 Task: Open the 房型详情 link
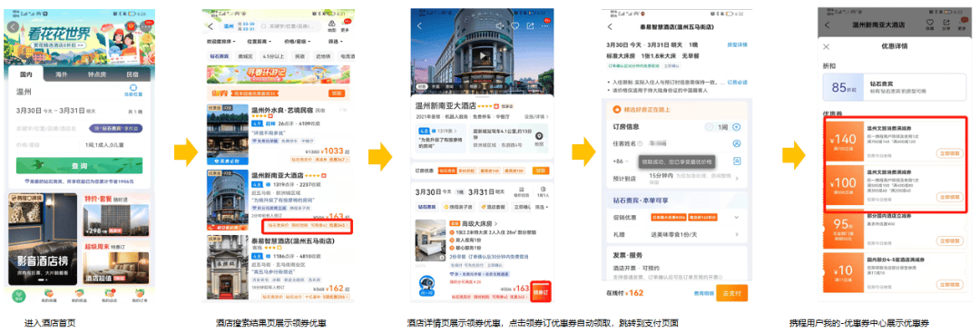pos(737,45)
